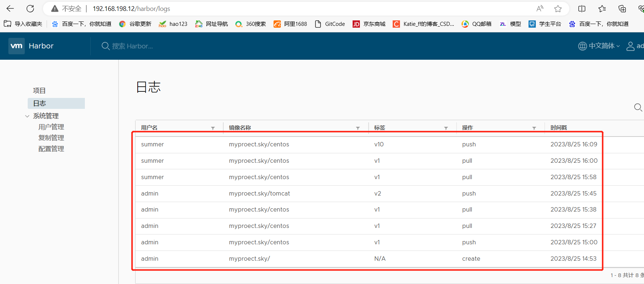Click the log search magnifier icon

pyautogui.click(x=638, y=107)
